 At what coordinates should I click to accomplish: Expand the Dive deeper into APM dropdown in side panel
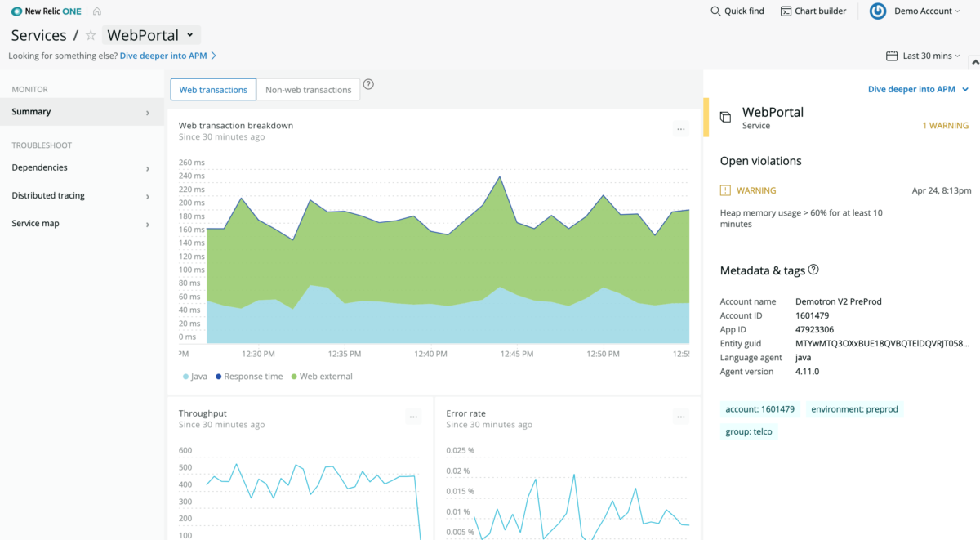(919, 89)
